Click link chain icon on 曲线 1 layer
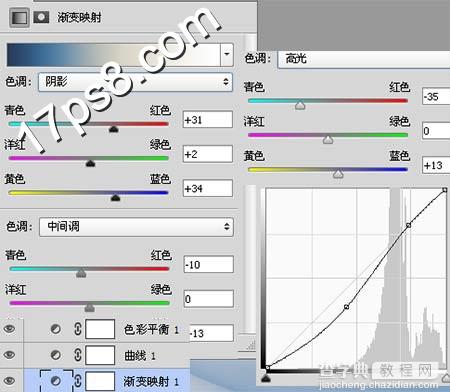Image resolution: width=450 pixels, height=392 pixels. [77, 355]
